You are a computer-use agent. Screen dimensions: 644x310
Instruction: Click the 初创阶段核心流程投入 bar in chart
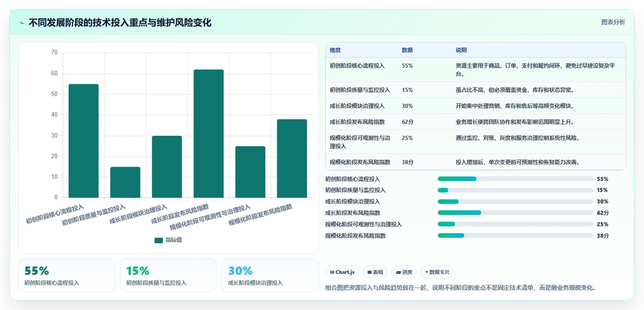tap(83, 141)
